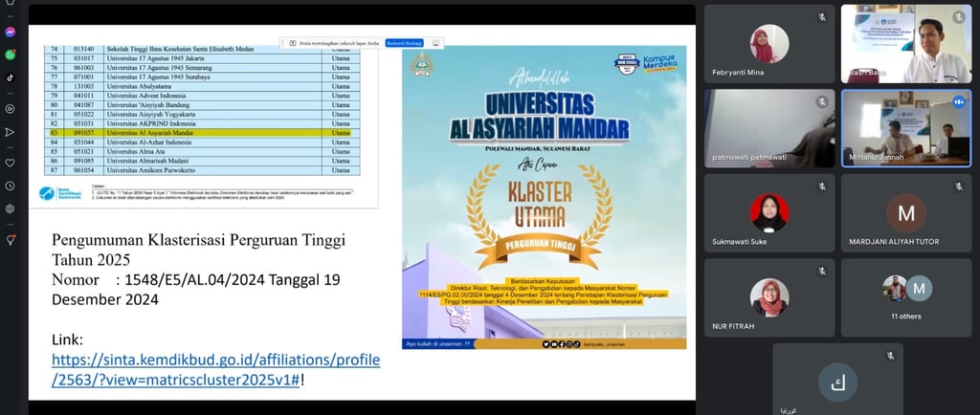Click Miftahul Jannah's blue speaking indicator
This screenshot has width=980, height=415.
(959, 101)
